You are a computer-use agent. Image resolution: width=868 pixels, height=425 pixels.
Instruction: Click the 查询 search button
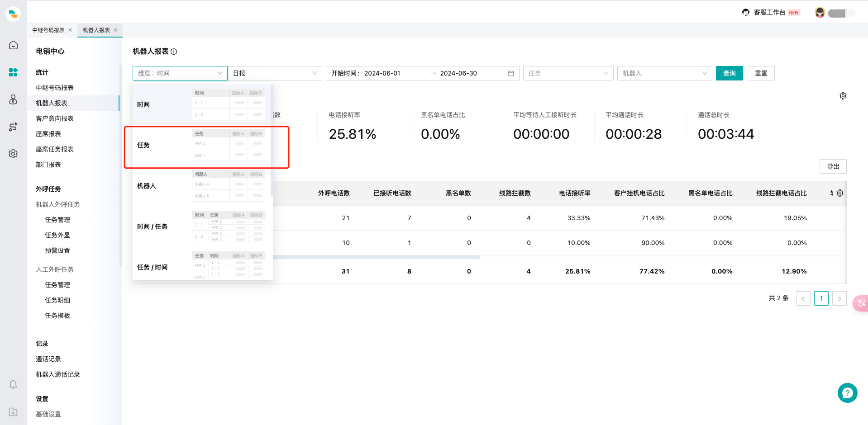(730, 73)
